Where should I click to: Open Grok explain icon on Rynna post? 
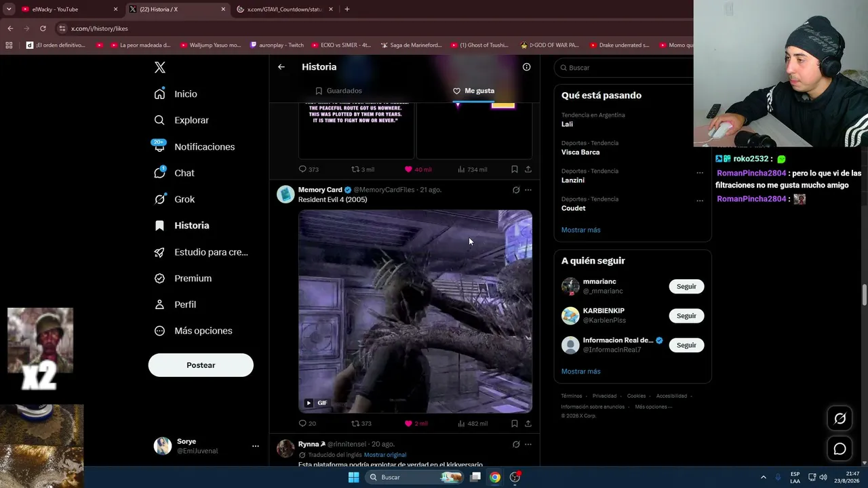click(516, 445)
